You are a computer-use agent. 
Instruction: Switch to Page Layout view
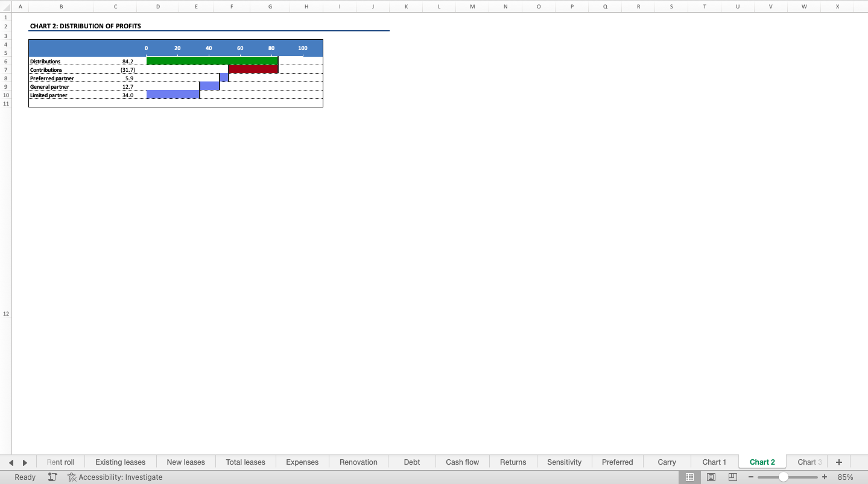(x=711, y=477)
